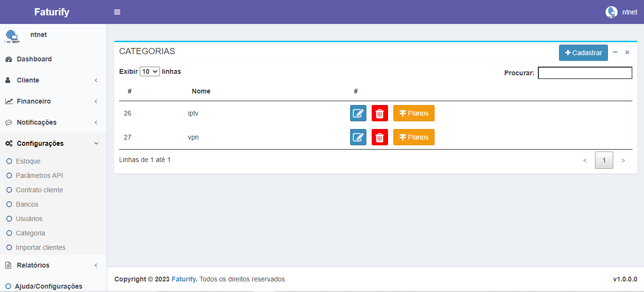Open the rows-per-page dropdown showing 10

coord(149,71)
